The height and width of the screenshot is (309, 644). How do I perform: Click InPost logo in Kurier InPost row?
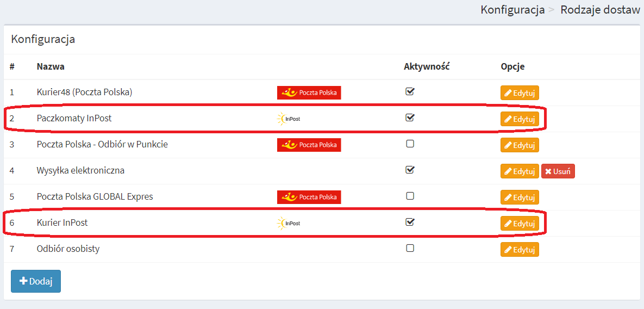[x=289, y=223]
